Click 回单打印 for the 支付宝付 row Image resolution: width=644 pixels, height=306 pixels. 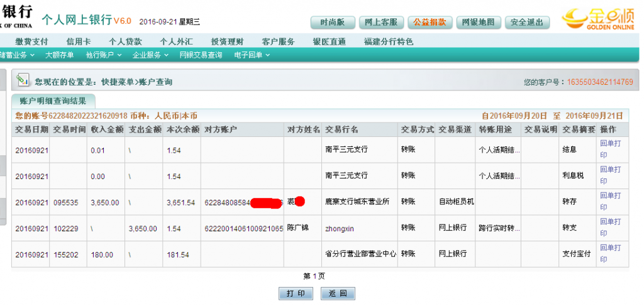coord(610,254)
